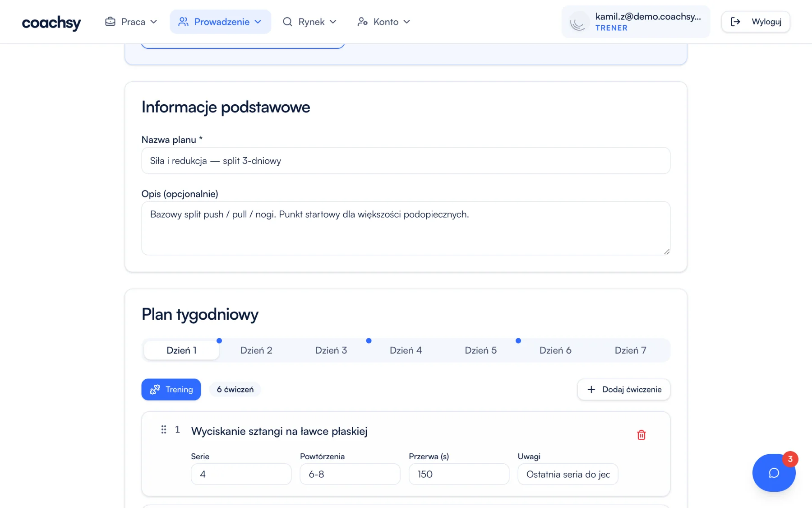Toggle the Trening day type button
Image resolution: width=812 pixels, height=508 pixels.
171,389
